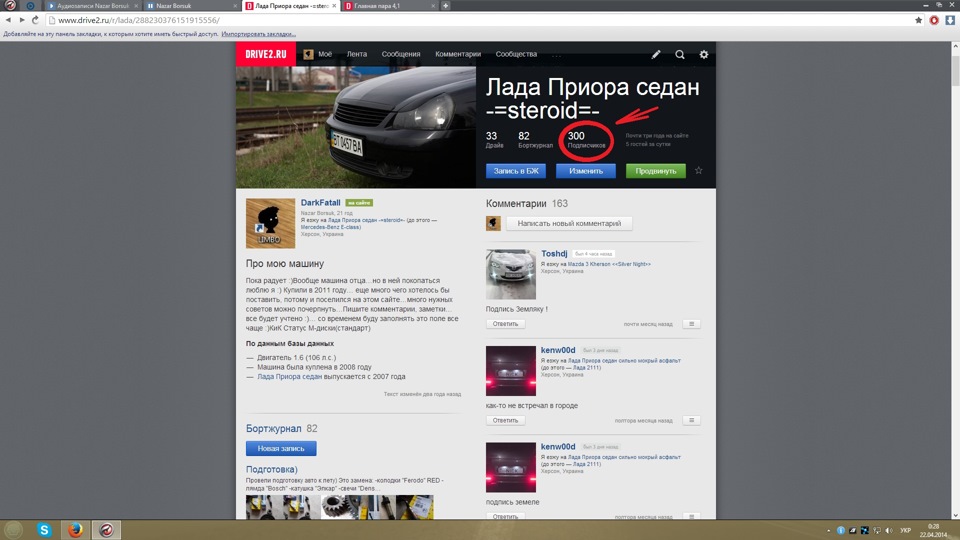Go back with browser back arrow
960x540 pixels.
[8, 20]
